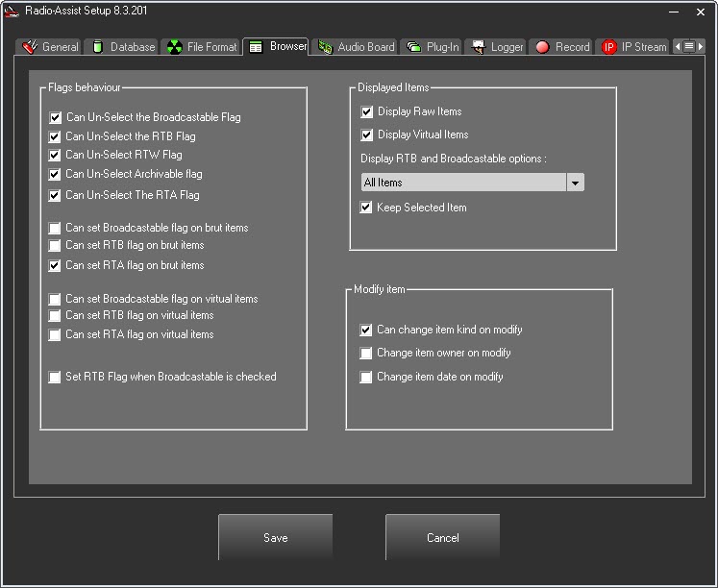Image resolution: width=718 pixels, height=588 pixels.
Task: Switch to the Database tab
Action: (122, 47)
